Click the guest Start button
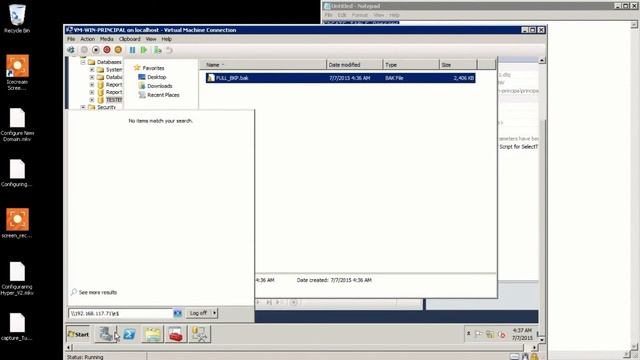 pyautogui.click(x=78, y=334)
